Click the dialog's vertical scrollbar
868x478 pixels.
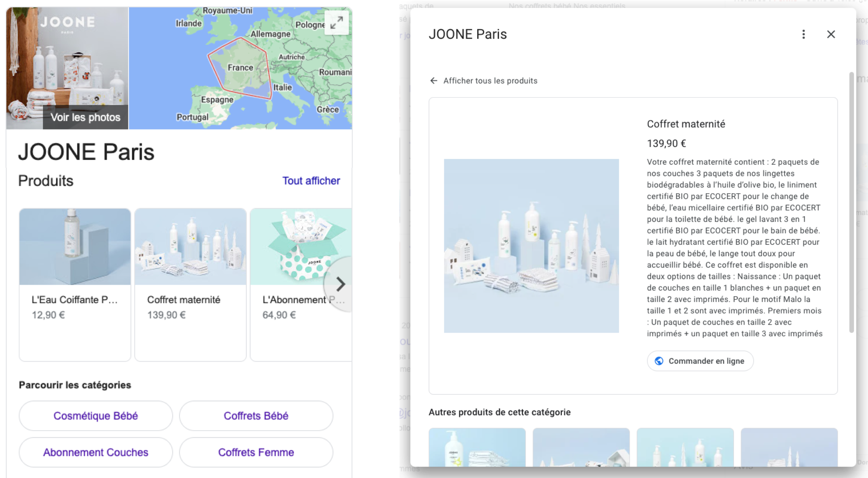coord(851,202)
